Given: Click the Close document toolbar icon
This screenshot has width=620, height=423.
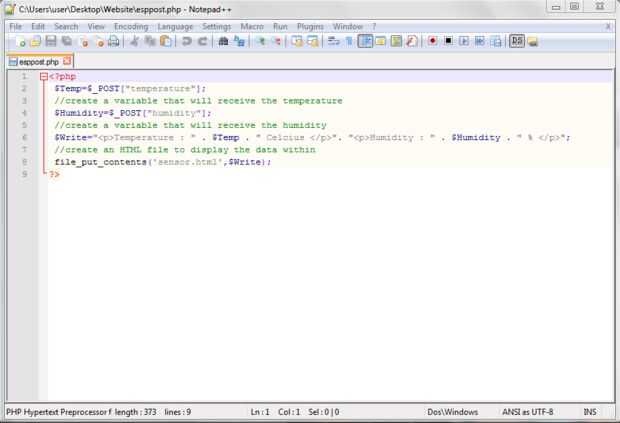Looking at the screenshot, I should pyautogui.click(x=83, y=41).
